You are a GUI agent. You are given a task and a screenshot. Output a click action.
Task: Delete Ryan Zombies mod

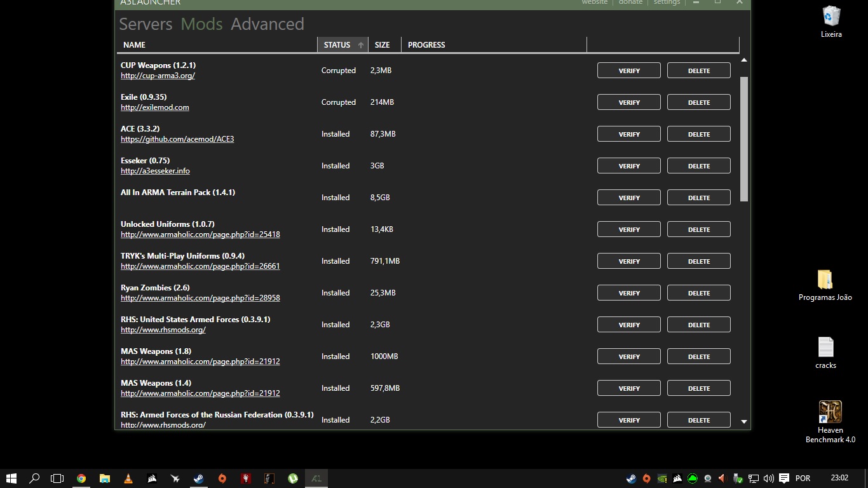(699, 293)
